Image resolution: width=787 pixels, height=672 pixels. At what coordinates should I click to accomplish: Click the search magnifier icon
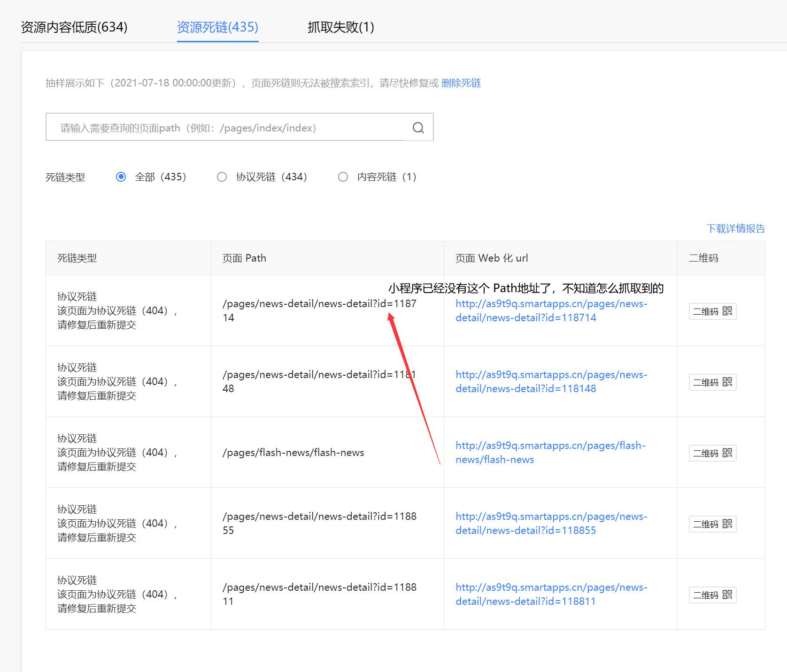coord(418,127)
